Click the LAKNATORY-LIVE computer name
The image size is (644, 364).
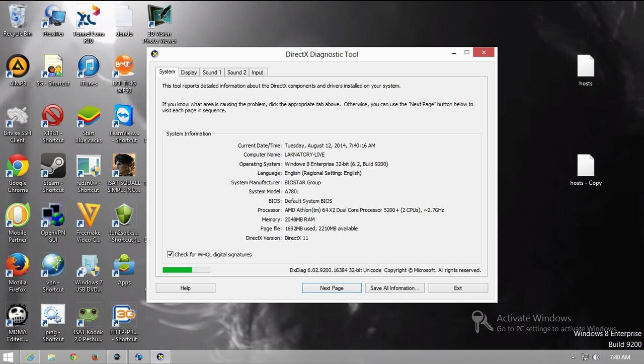coord(304,155)
